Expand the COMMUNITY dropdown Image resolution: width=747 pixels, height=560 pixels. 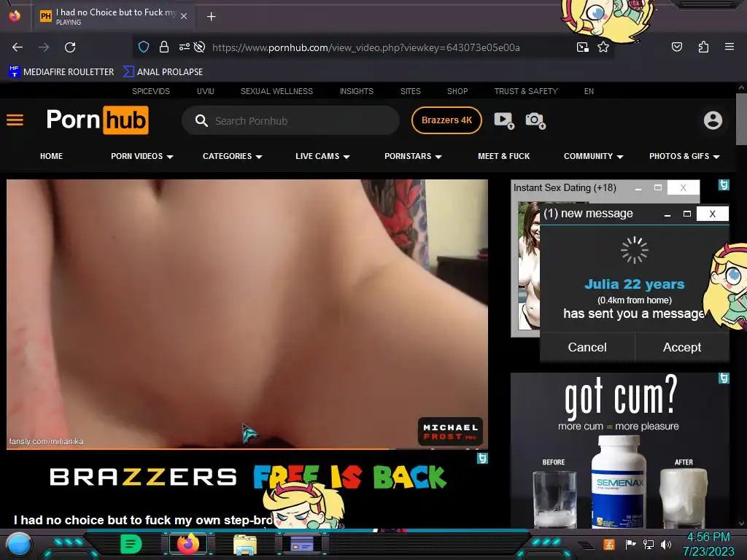[594, 156]
